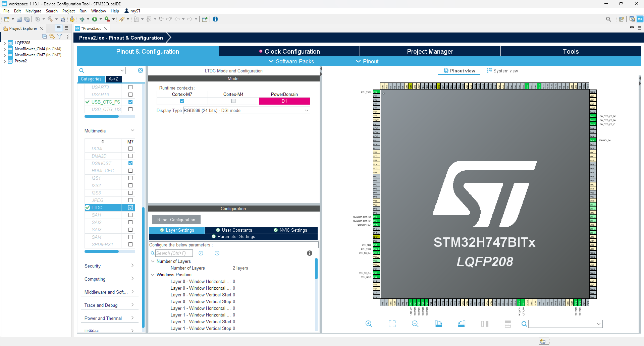
Task: Zoom in on the pinout view
Action: 369,324
